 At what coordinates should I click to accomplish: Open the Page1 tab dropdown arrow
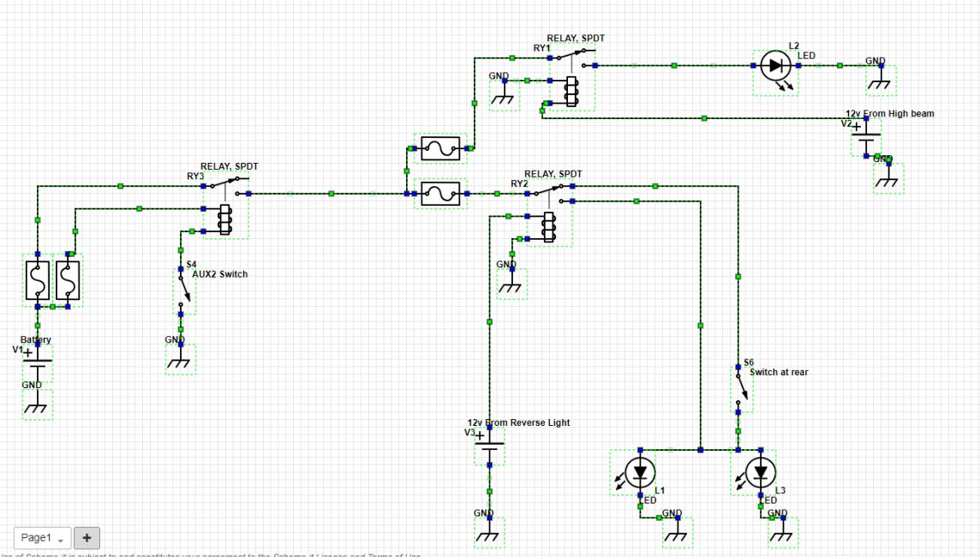click(61, 539)
